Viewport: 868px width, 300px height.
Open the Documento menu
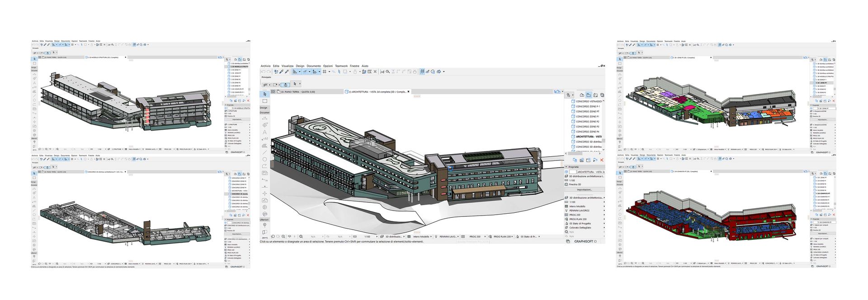pyautogui.click(x=313, y=66)
